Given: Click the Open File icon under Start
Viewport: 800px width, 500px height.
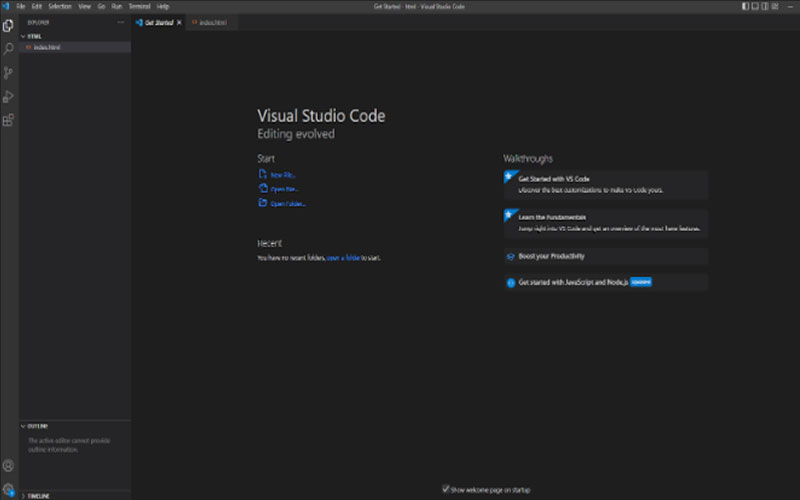Looking at the screenshot, I should pyautogui.click(x=263, y=188).
